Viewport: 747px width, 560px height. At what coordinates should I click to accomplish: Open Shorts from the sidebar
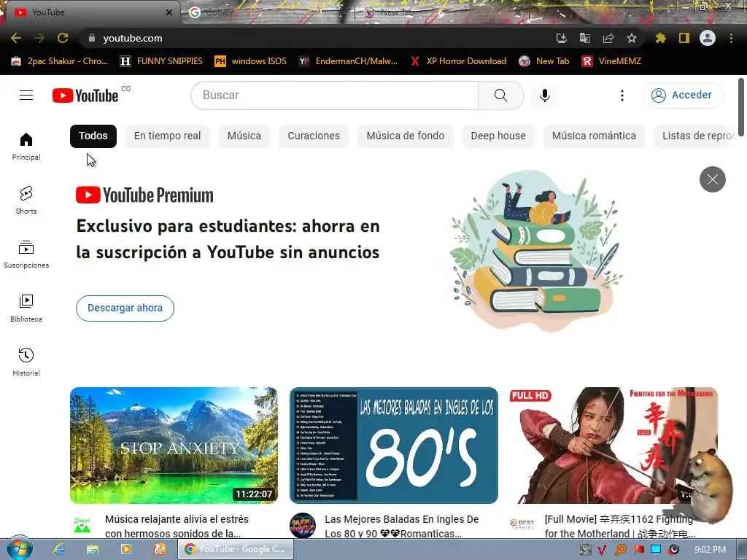click(26, 200)
